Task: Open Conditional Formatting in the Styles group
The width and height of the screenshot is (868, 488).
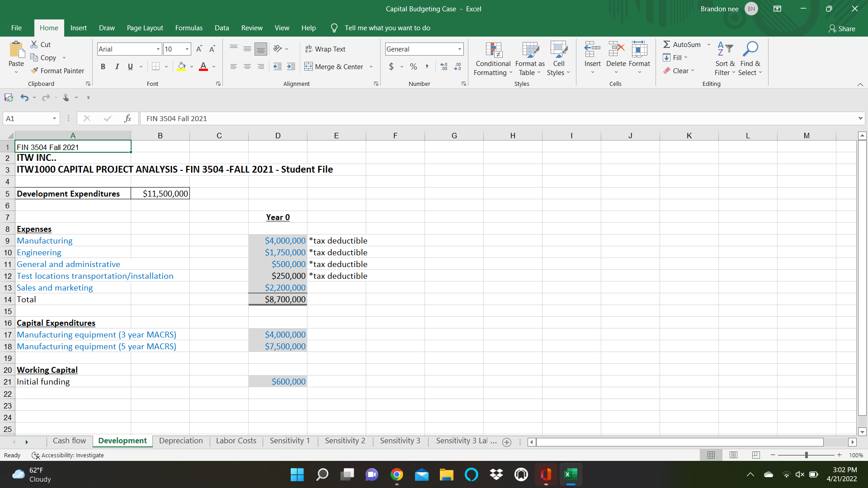Action: coord(492,59)
